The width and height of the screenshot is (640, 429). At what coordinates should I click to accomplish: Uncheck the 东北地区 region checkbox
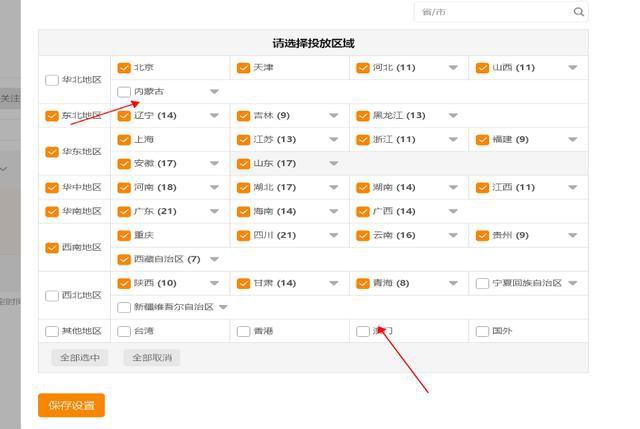[x=52, y=116]
